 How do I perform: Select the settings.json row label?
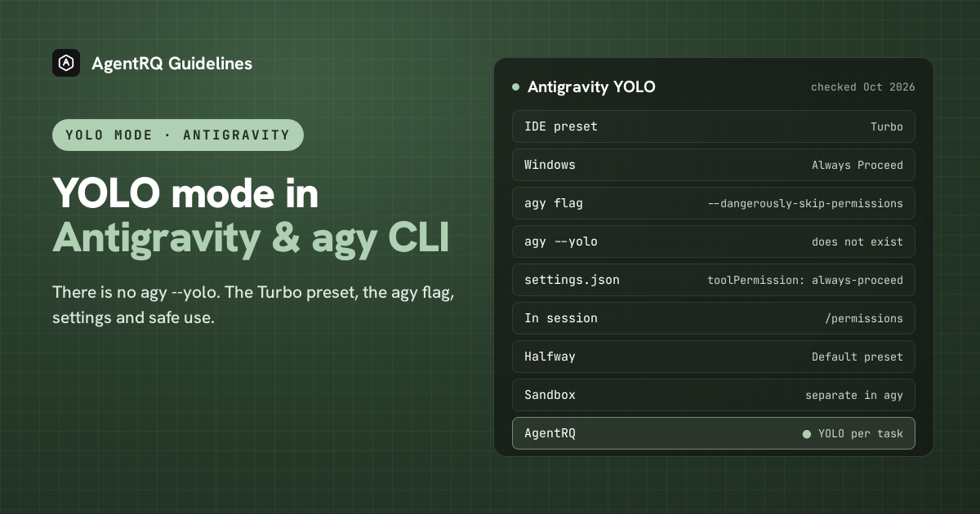(572, 280)
